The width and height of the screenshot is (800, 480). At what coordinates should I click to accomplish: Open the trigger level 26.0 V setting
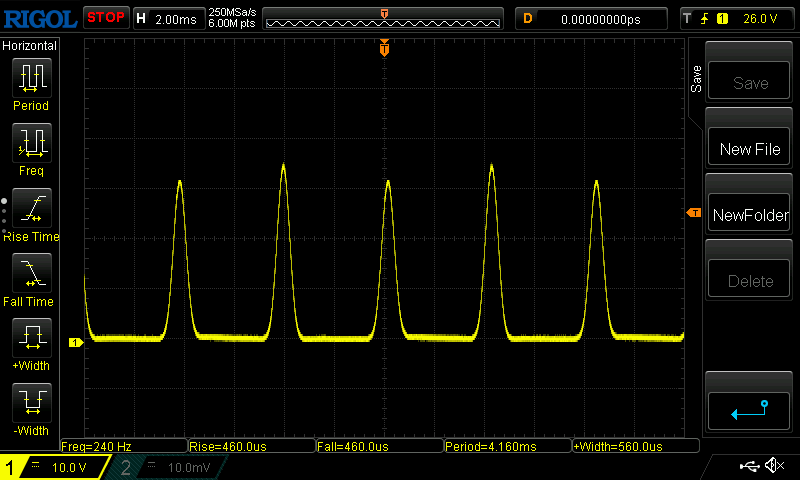point(737,18)
